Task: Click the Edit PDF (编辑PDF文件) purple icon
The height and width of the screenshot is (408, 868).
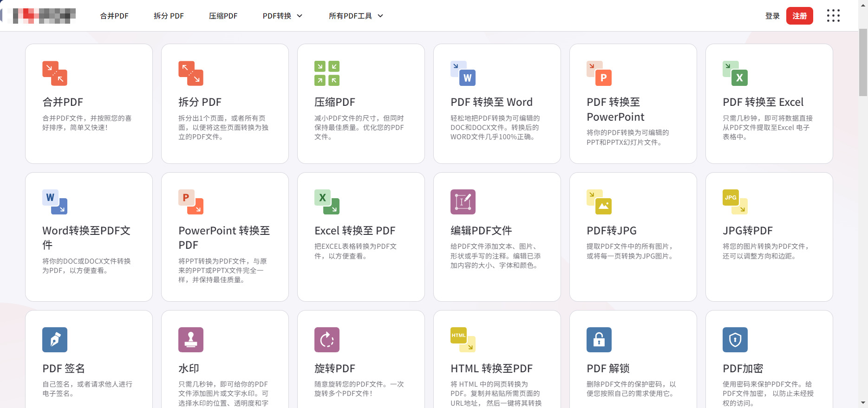Action: click(x=463, y=202)
